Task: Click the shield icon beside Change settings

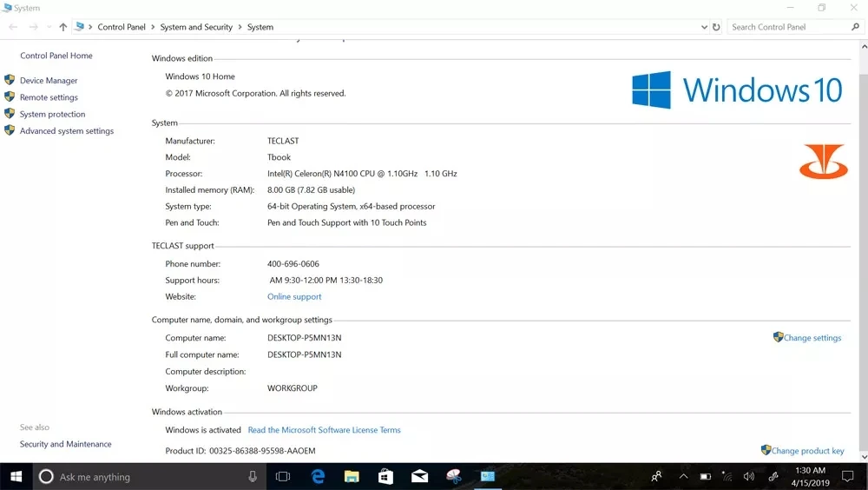Action: (778, 337)
